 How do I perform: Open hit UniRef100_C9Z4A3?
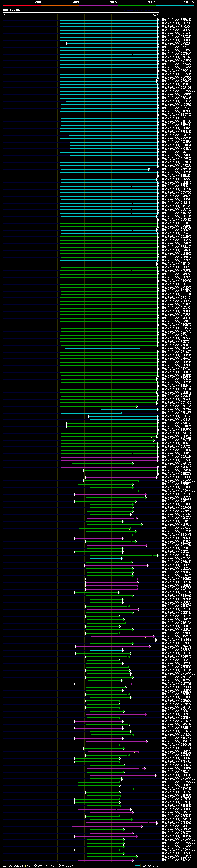(176, 514)
